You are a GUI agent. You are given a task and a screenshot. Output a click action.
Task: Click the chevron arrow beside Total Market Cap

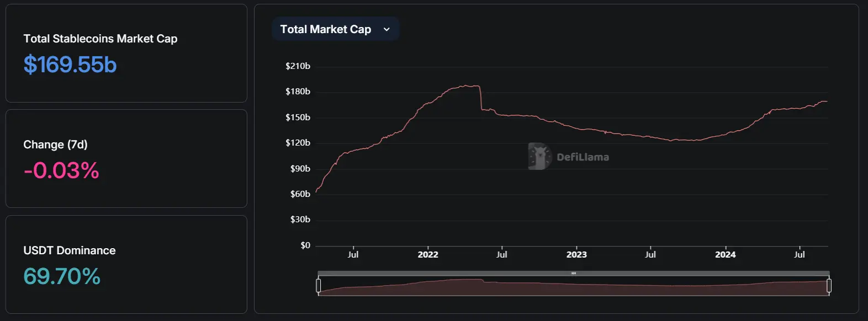(387, 29)
